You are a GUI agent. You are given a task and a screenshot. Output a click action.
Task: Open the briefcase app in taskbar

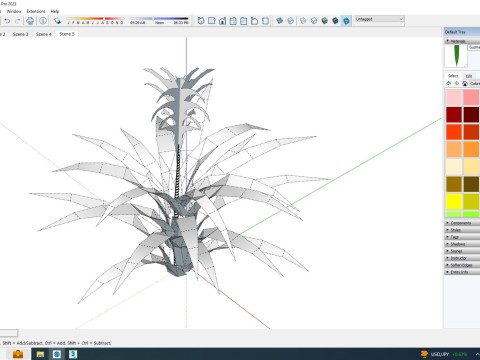18,354
